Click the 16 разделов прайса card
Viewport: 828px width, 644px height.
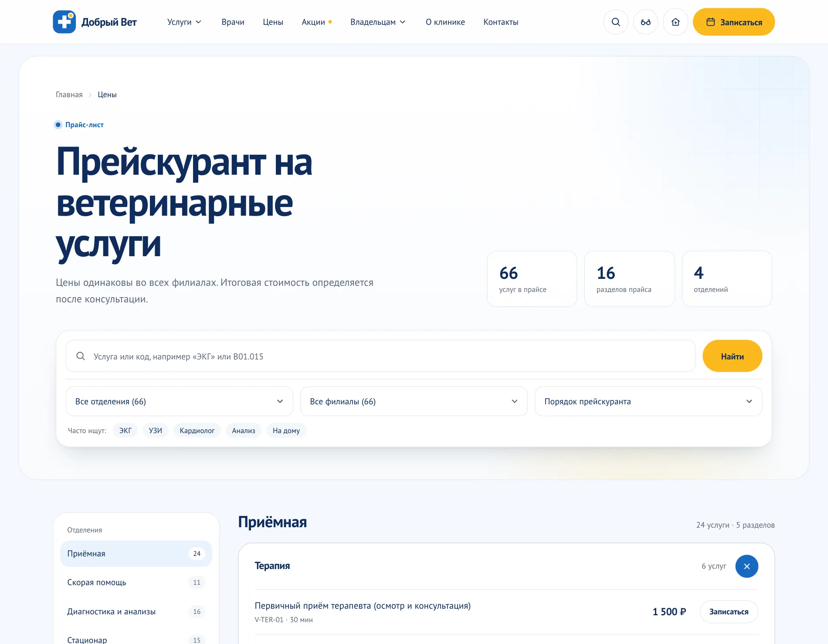[629, 279]
